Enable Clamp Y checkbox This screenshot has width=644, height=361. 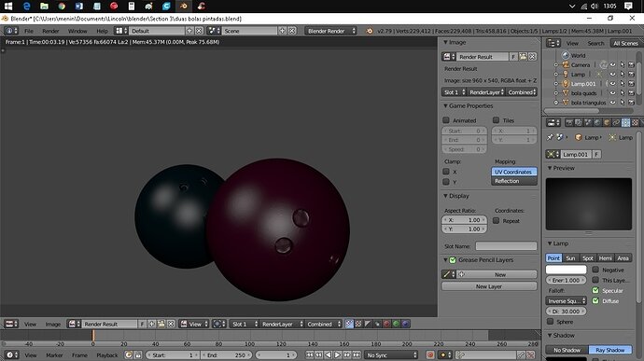click(446, 182)
